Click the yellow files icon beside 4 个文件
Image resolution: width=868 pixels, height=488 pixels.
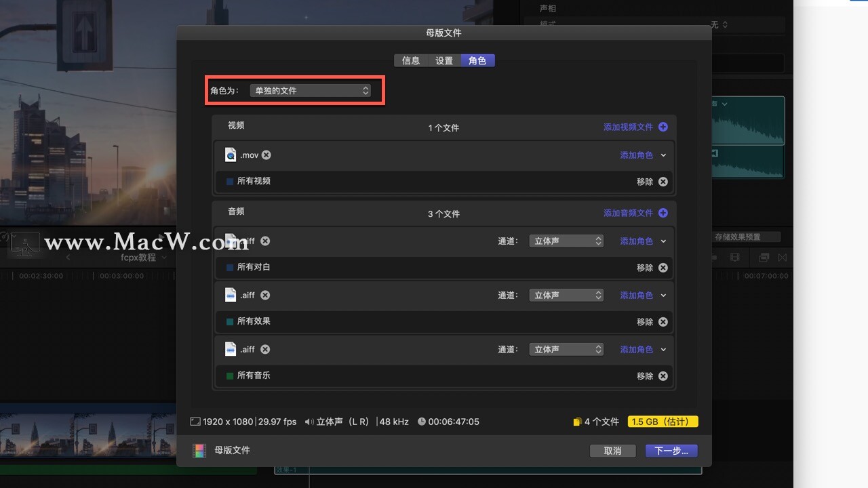click(577, 422)
